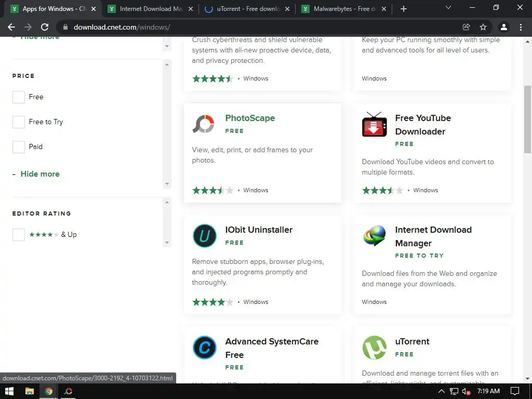Enable the 4 stars & Up rating filter
532x399 pixels.
coord(19,235)
